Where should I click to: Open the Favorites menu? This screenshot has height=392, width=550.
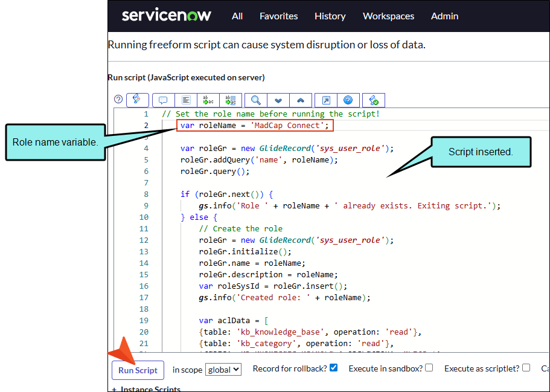point(278,16)
